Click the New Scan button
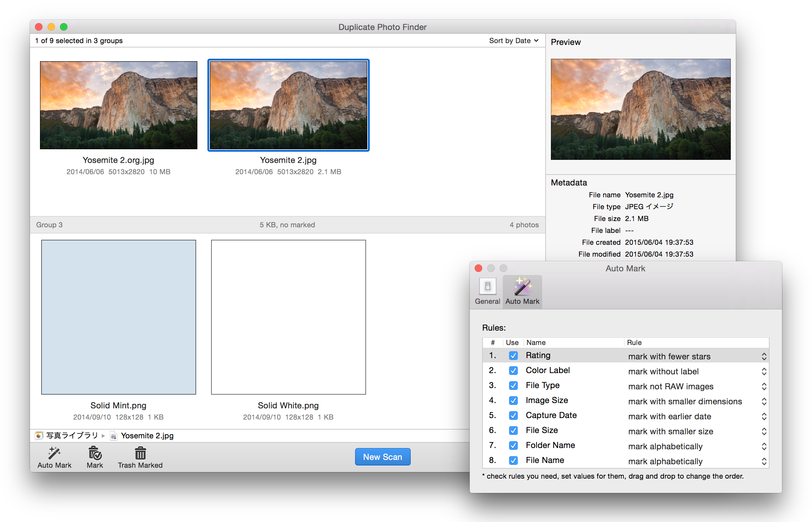Image resolution: width=812 pixels, height=522 pixels. (x=383, y=457)
